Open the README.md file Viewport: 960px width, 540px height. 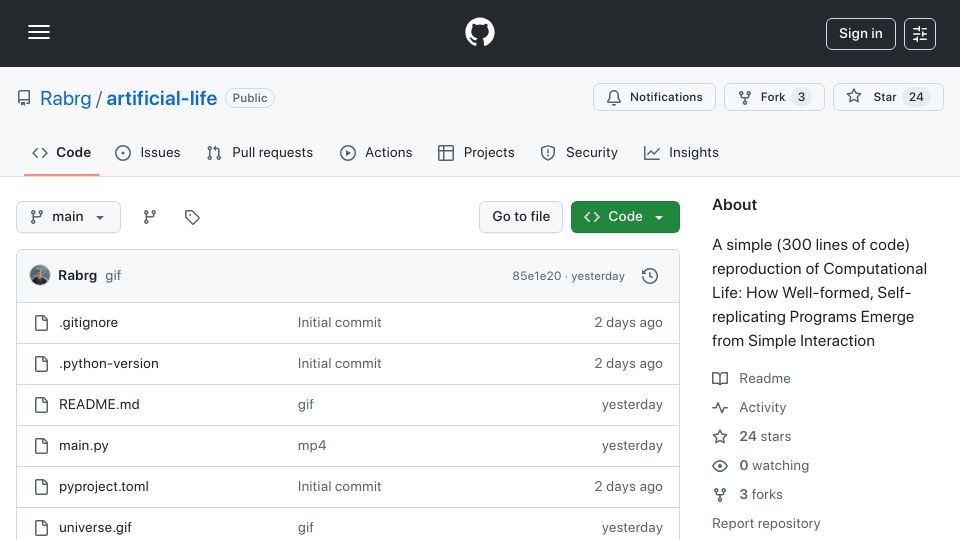coord(99,405)
